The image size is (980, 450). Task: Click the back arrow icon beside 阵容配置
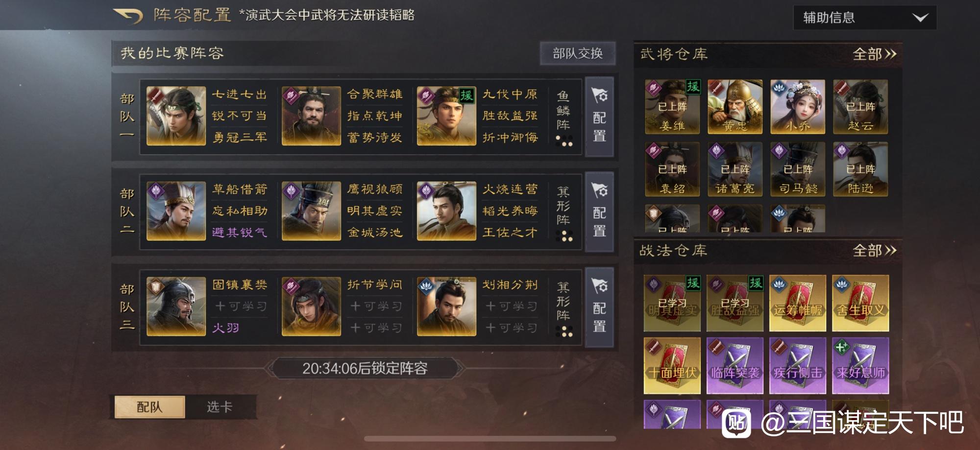[128, 16]
